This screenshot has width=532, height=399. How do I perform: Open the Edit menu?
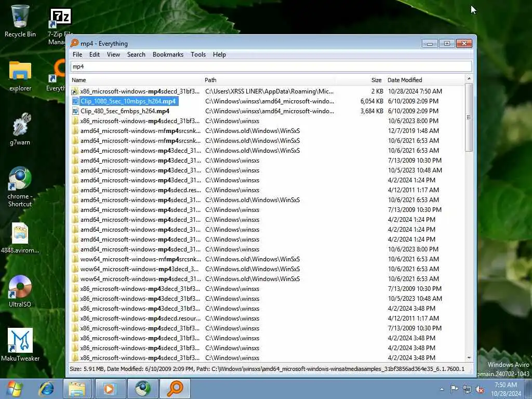pyautogui.click(x=95, y=54)
